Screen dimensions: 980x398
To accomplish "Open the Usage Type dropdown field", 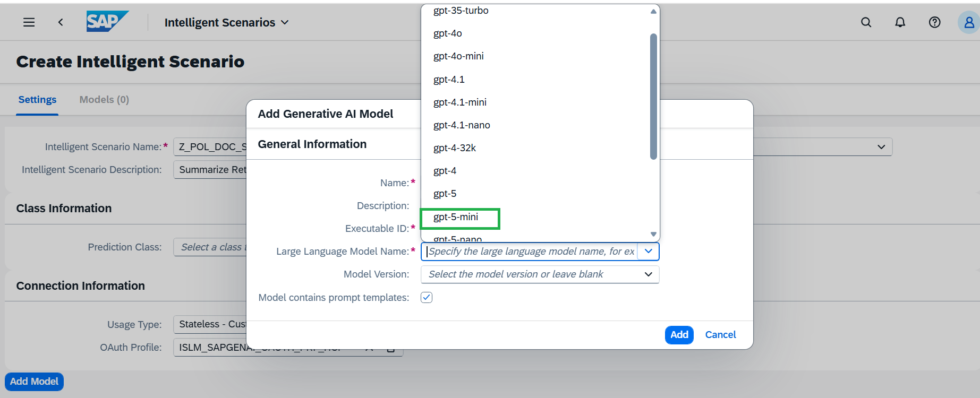I will (210, 324).
